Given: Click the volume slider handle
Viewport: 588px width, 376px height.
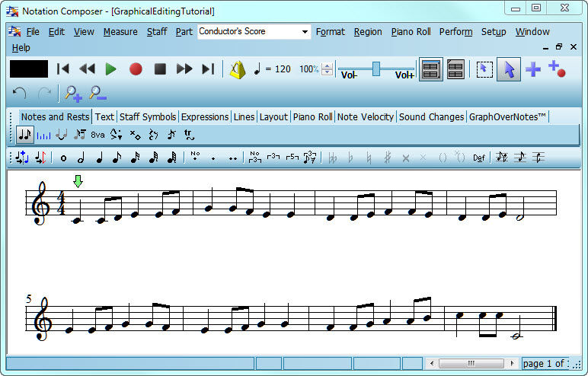Looking at the screenshot, I should coord(375,69).
